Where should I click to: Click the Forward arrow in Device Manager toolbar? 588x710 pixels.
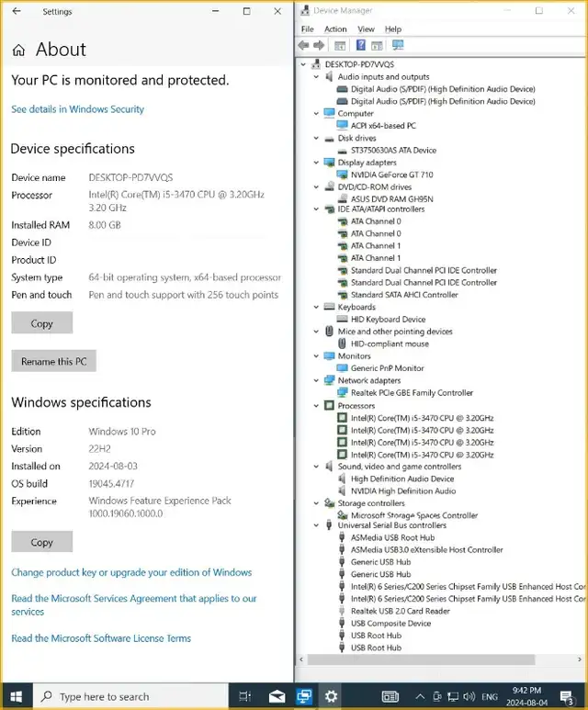point(320,45)
